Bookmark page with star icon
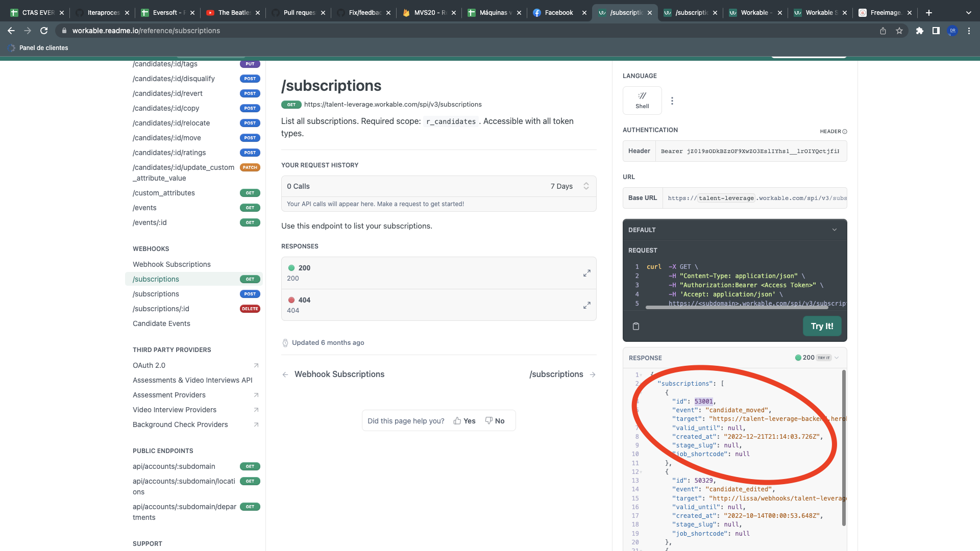 899,31
